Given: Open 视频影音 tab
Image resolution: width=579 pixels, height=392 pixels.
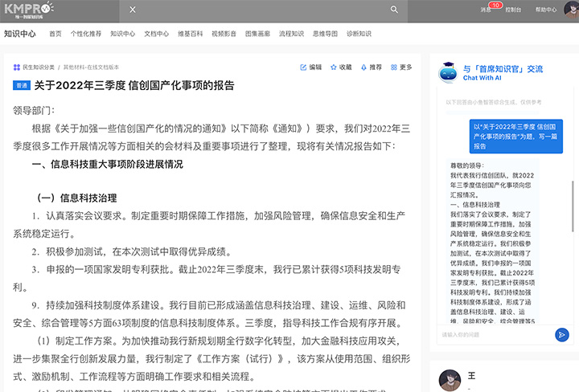Looking at the screenshot, I should 224,34.
